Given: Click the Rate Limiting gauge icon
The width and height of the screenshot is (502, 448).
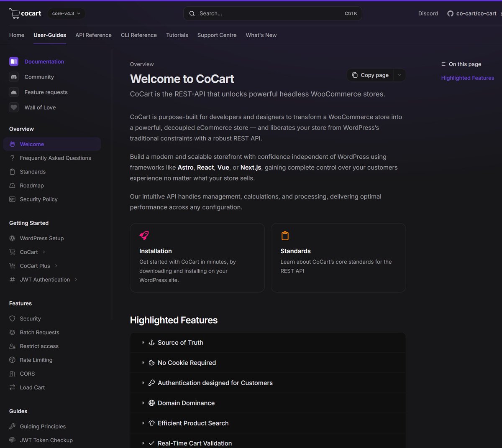Looking at the screenshot, I should pos(12,360).
